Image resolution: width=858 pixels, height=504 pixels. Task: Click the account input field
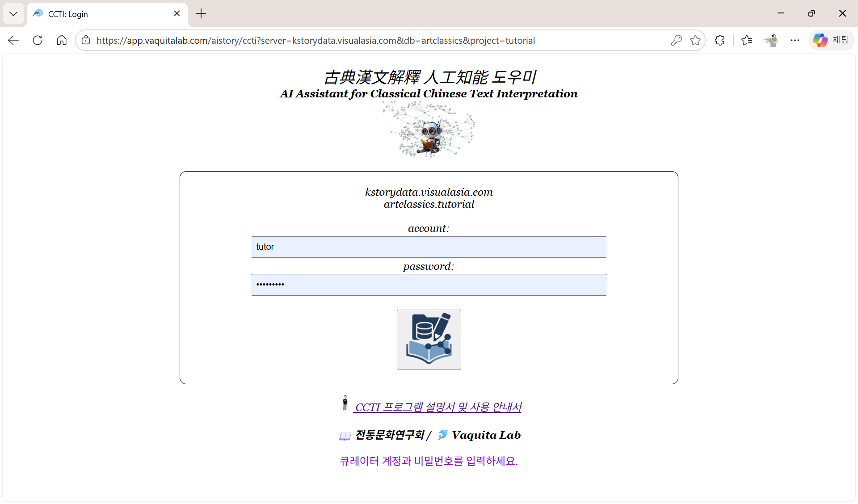point(429,247)
